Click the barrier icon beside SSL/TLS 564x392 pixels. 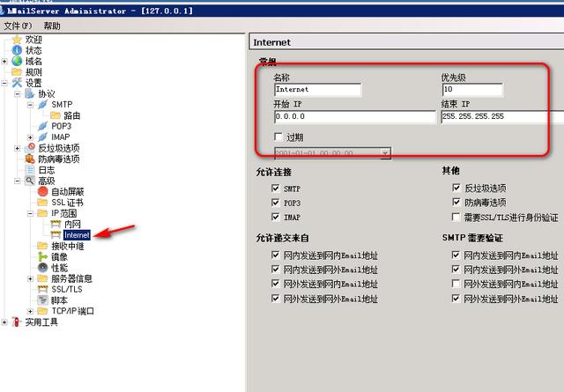click(x=43, y=289)
